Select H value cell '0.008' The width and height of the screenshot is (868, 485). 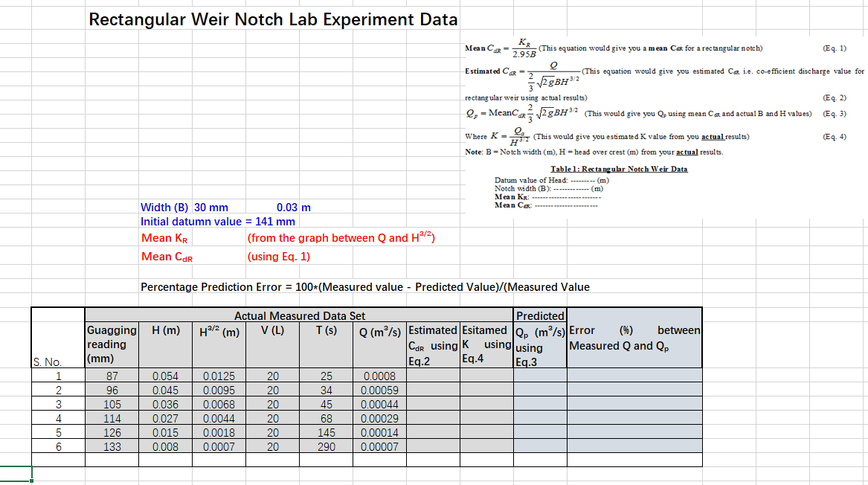pos(166,447)
